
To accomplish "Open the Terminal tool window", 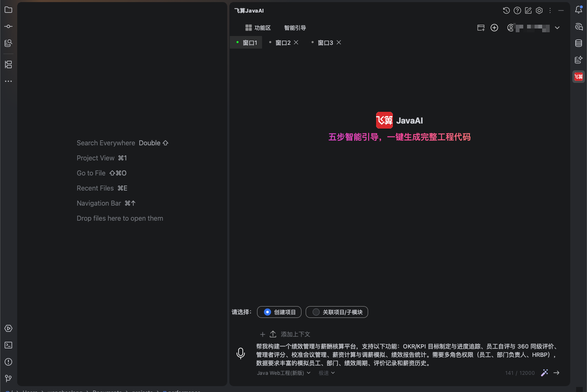I will coord(8,345).
